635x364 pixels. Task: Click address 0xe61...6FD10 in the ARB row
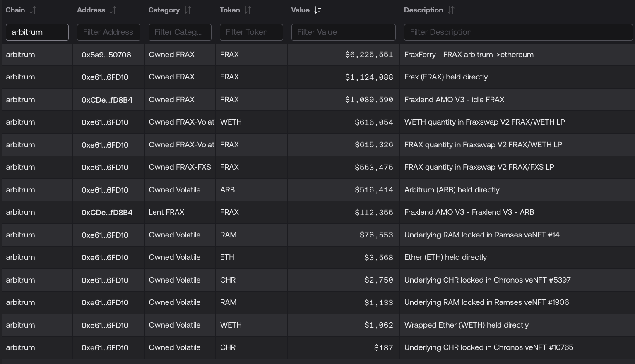(105, 190)
